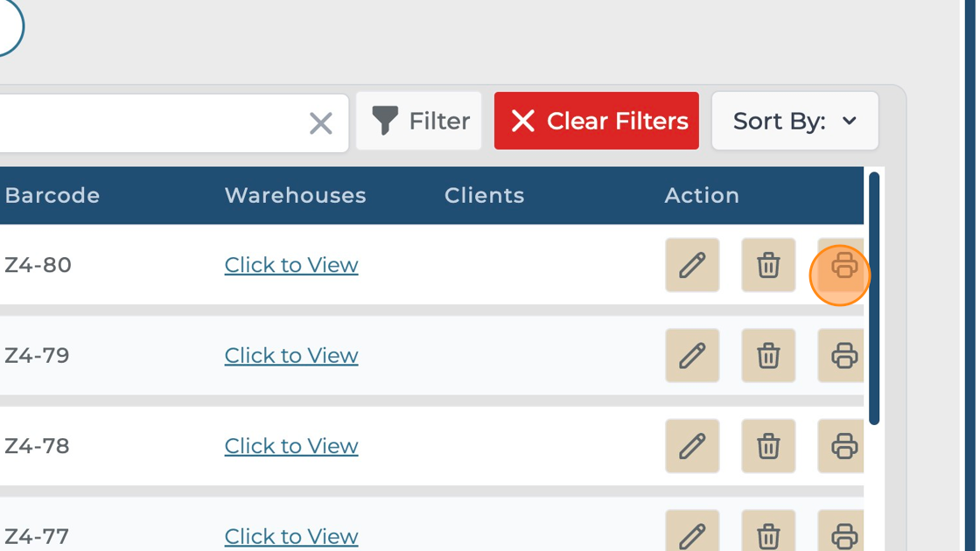Click the trash icon for Z4-79
The width and height of the screenshot is (980, 551).
click(768, 355)
